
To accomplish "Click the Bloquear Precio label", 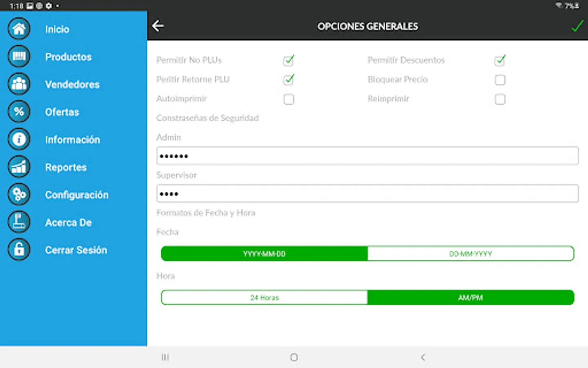I will pos(398,79).
